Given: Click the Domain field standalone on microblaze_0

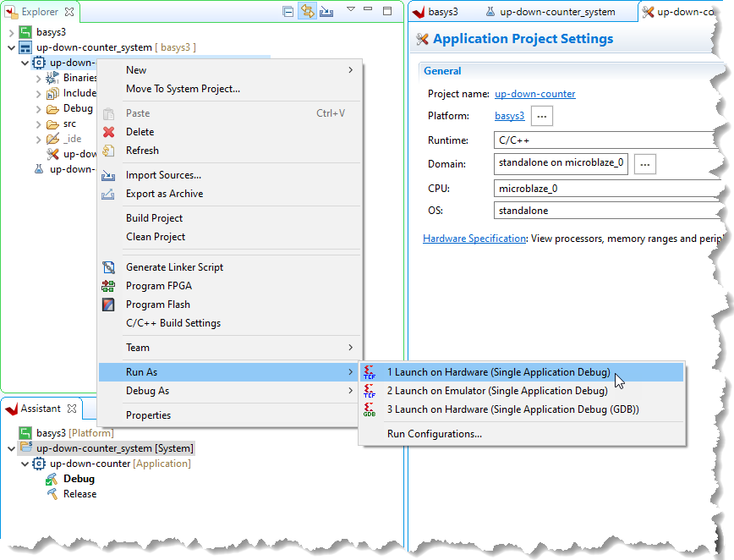Looking at the screenshot, I should (x=561, y=163).
